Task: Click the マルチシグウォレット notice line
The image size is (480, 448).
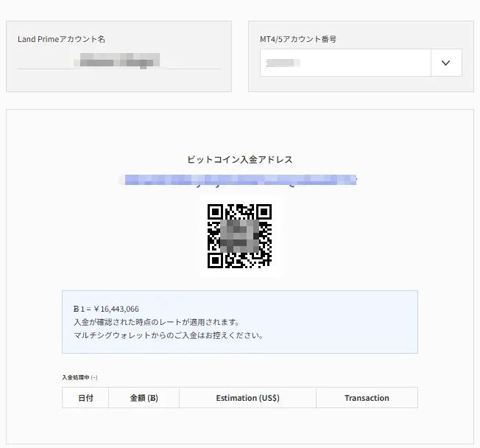Action: 169,335
